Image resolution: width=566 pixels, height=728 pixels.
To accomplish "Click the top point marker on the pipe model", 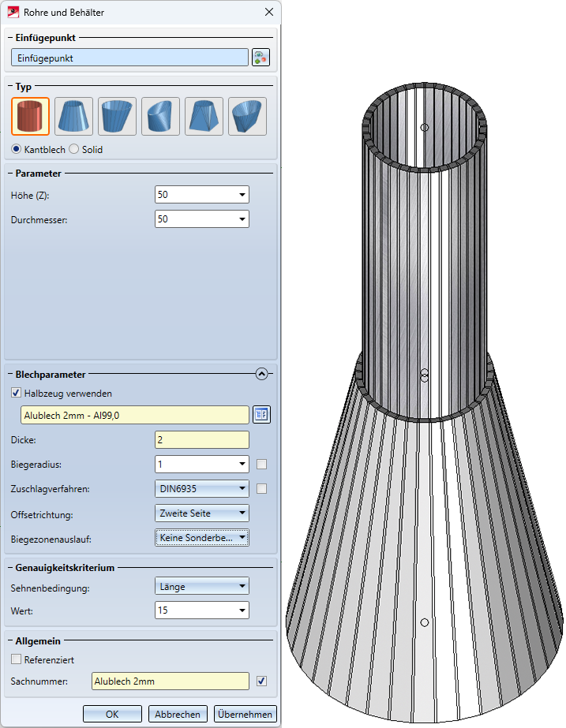I will point(424,127).
